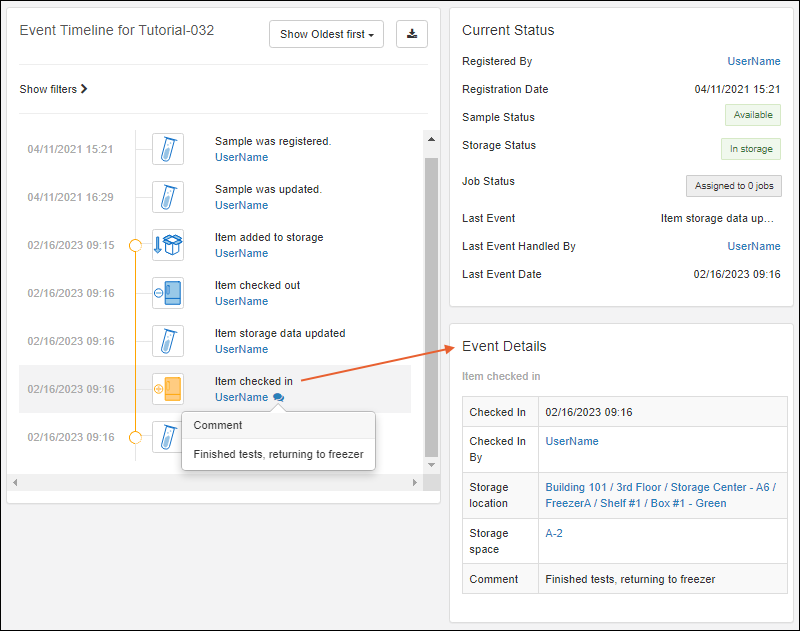Image resolution: width=800 pixels, height=631 pixels.
Task: Open the Show Oldest first dropdown
Action: tap(326, 34)
